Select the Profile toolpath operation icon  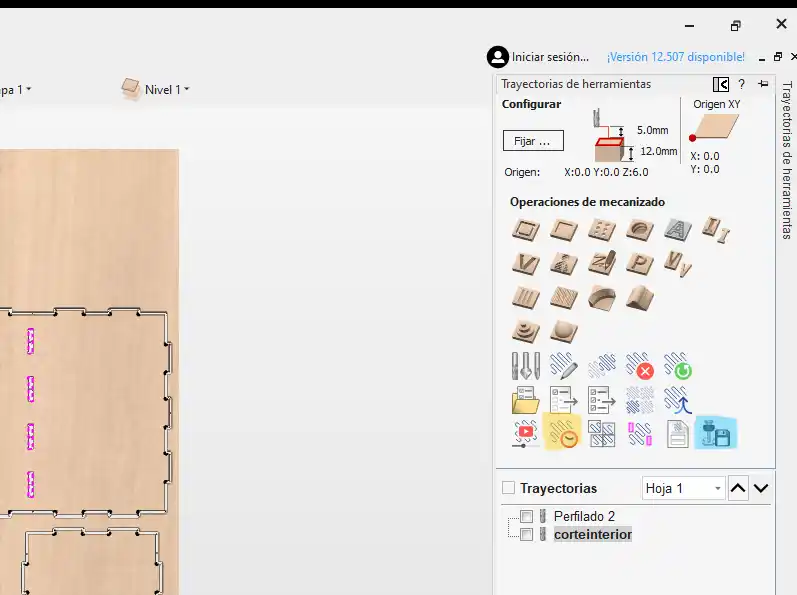pyautogui.click(x=526, y=229)
